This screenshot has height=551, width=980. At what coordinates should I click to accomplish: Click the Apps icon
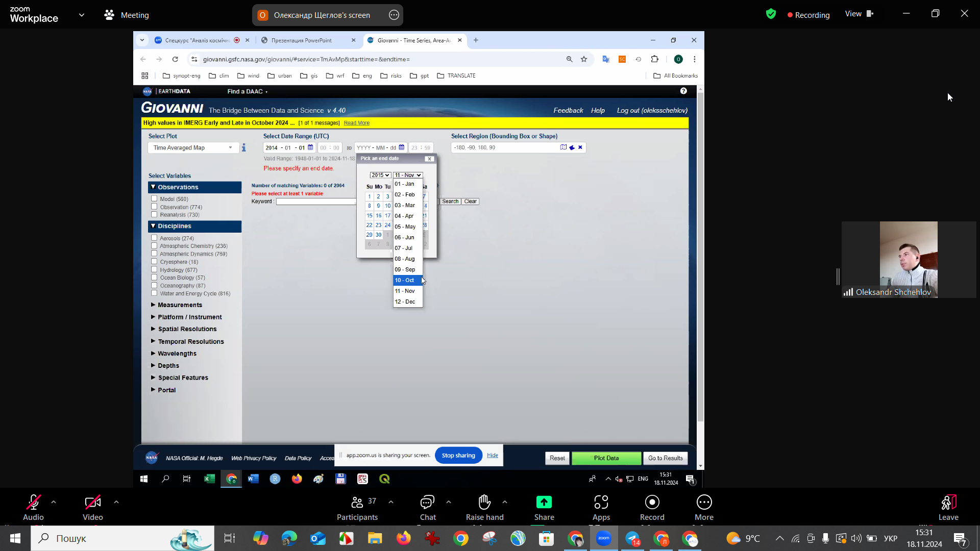(x=601, y=503)
